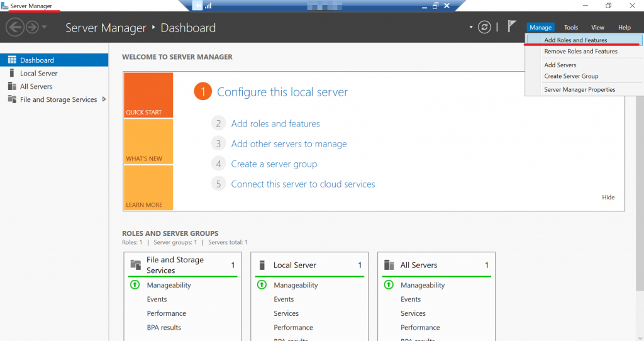Open Manageability in All Servers tile
This screenshot has height=341, width=644.
click(423, 285)
